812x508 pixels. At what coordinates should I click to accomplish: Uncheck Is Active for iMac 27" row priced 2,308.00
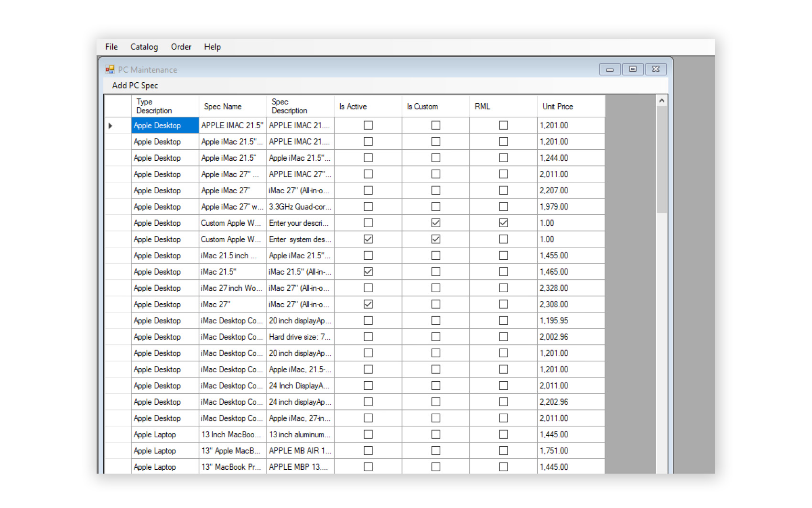368,304
